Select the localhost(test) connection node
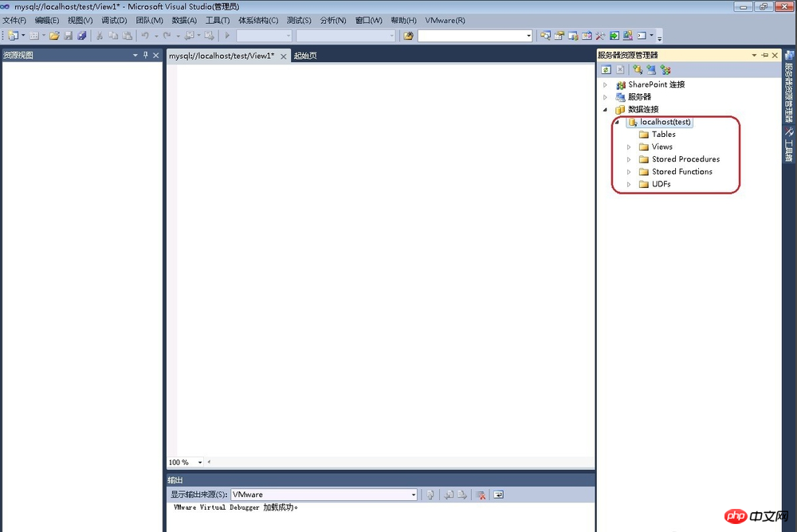797x532 pixels. pyautogui.click(x=665, y=122)
